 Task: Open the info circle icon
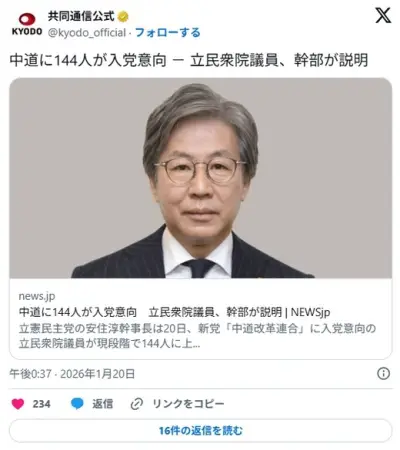(x=383, y=374)
